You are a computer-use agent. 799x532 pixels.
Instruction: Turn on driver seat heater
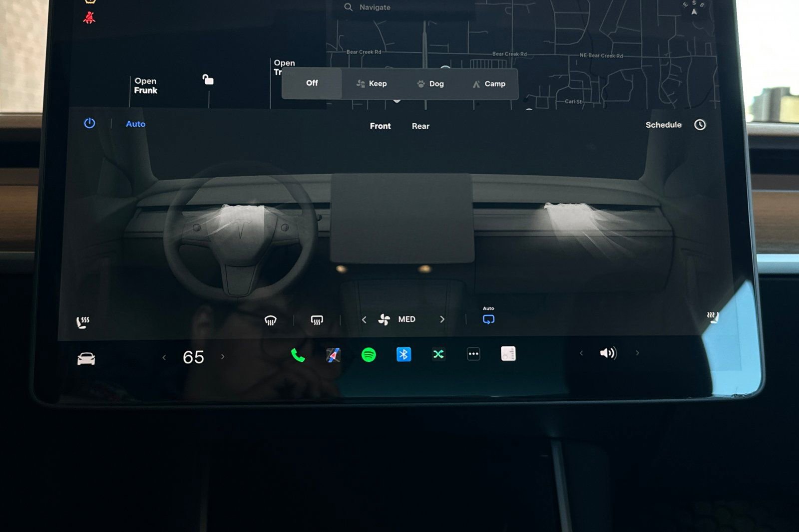pyautogui.click(x=82, y=322)
